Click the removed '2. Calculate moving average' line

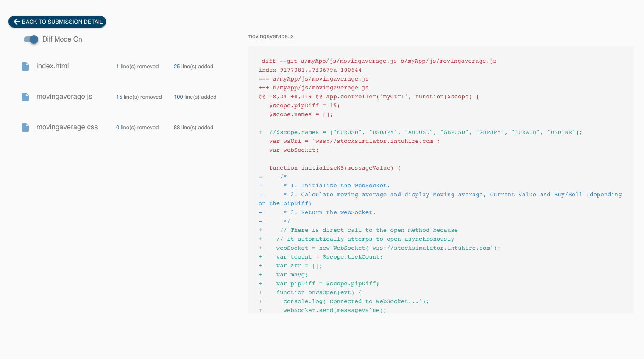(440, 199)
